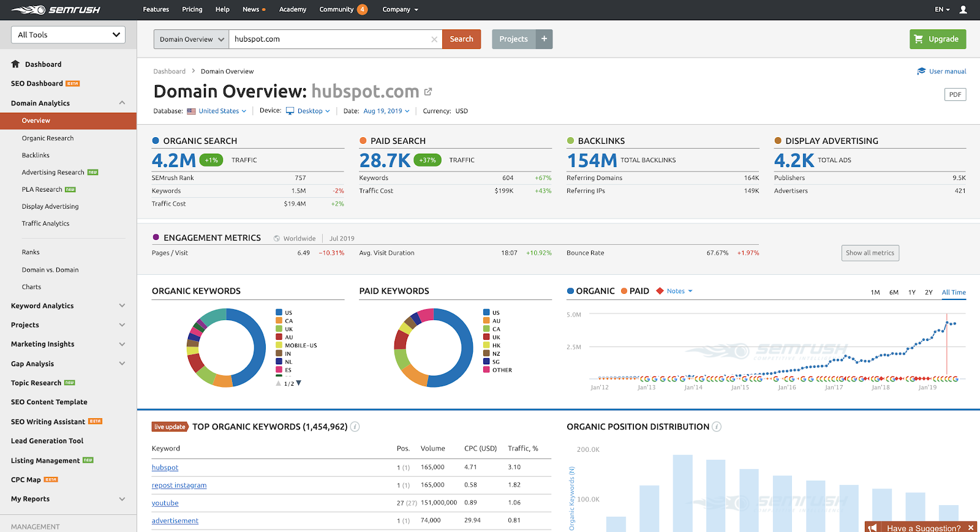The width and height of the screenshot is (980, 532).
Task: Click the Desktop monitor icon
Action: [x=290, y=111]
